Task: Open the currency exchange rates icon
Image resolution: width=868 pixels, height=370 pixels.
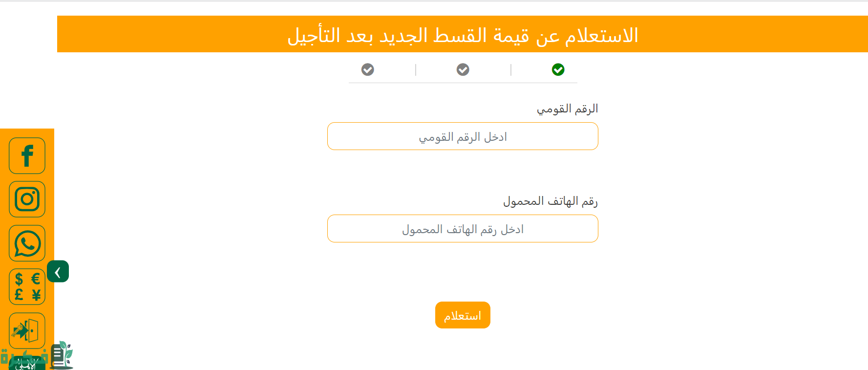Action: coord(27,287)
